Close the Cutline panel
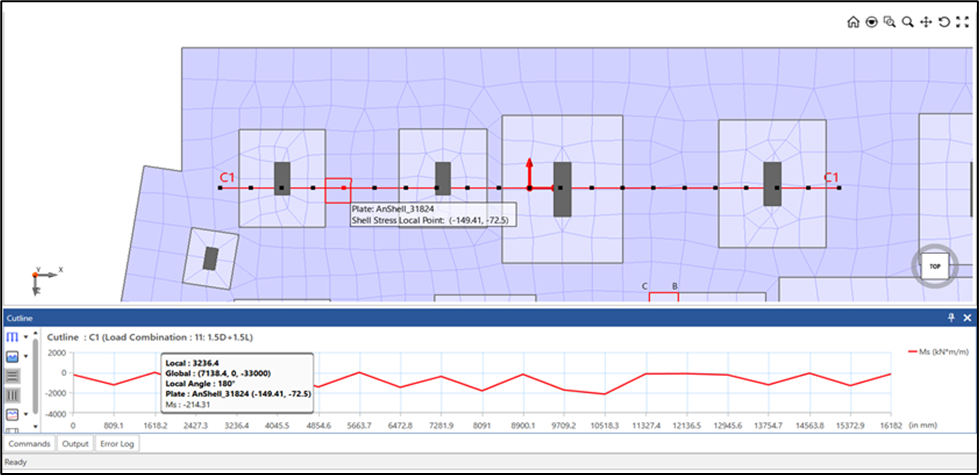The image size is (979, 475). [x=967, y=318]
